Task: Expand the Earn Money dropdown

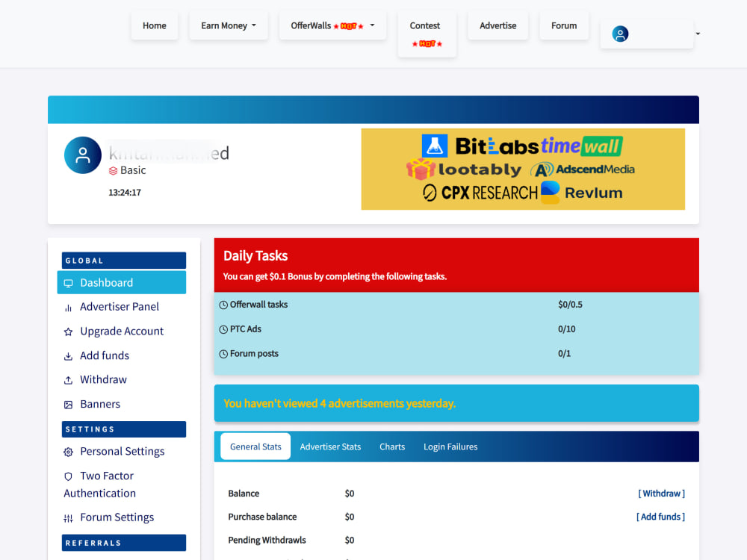Action: coord(228,25)
